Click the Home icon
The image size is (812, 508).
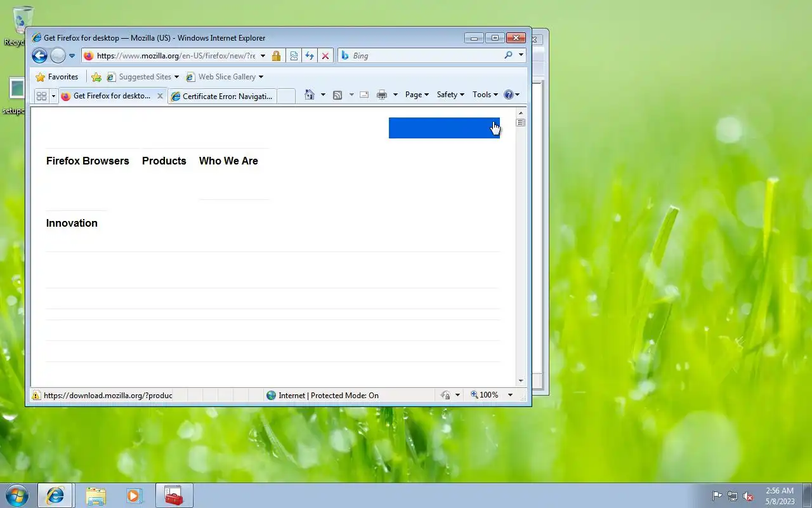tap(310, 95)
